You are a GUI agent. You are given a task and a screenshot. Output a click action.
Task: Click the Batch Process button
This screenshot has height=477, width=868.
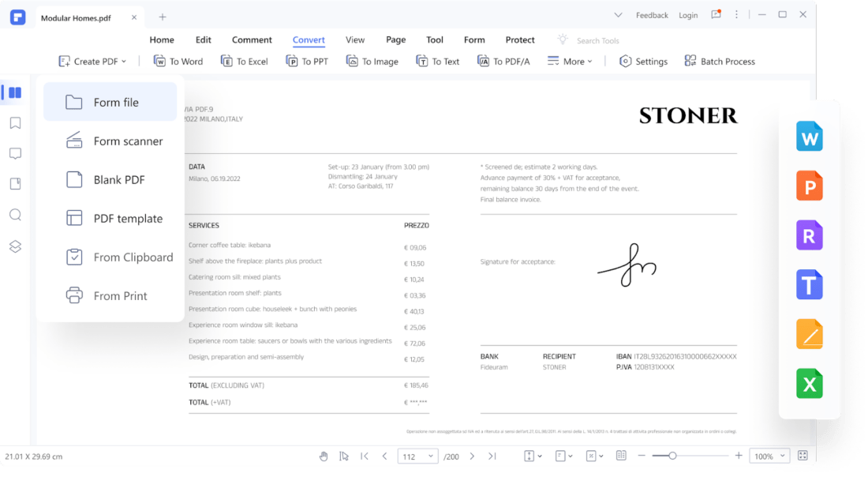pos(720,62)
